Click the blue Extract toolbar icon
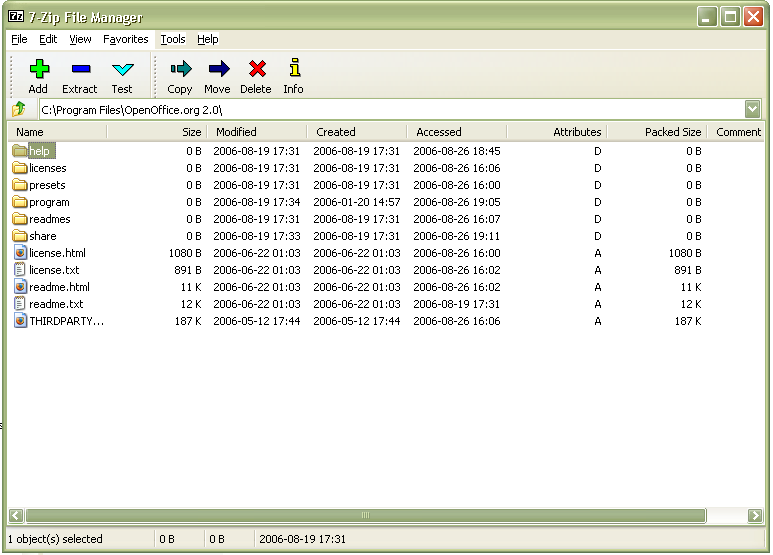This screenshot has width=773, height=555. pos(81,69)
